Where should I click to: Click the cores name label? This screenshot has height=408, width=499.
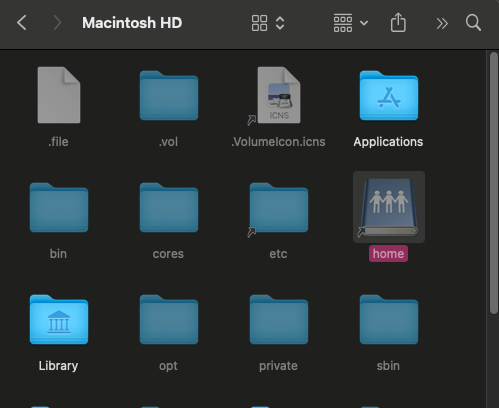point(168,254)
